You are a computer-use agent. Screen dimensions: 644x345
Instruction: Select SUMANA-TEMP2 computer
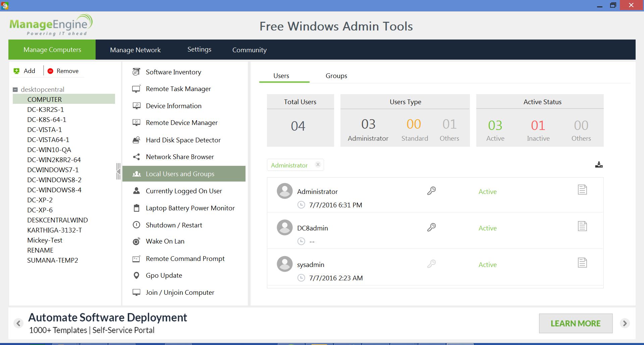52,260
